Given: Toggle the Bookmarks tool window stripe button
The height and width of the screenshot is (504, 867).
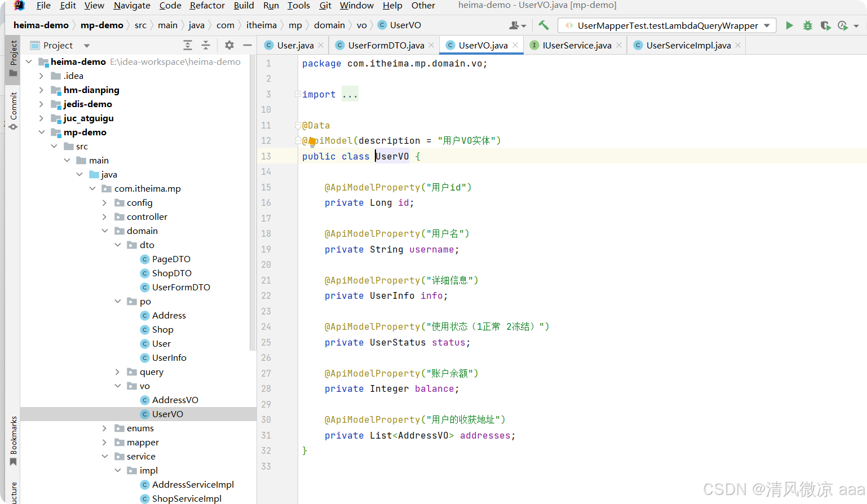Looking at the screenshot, I should point(14,441).
